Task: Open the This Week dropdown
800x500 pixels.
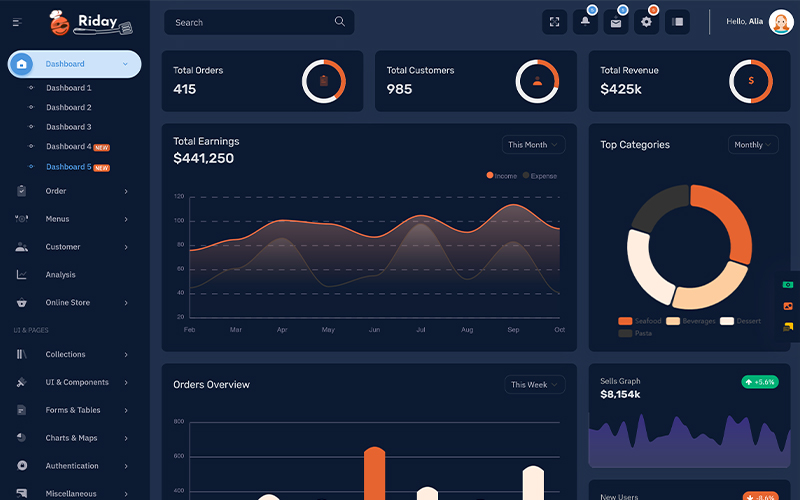Action: pos(534,385)
